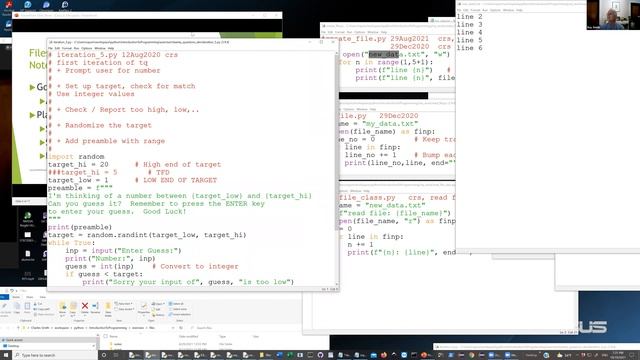The height and width of the screenshot is (360, 640).
Task: Expand New item dropdown in File Explorer
Action: 124,304
